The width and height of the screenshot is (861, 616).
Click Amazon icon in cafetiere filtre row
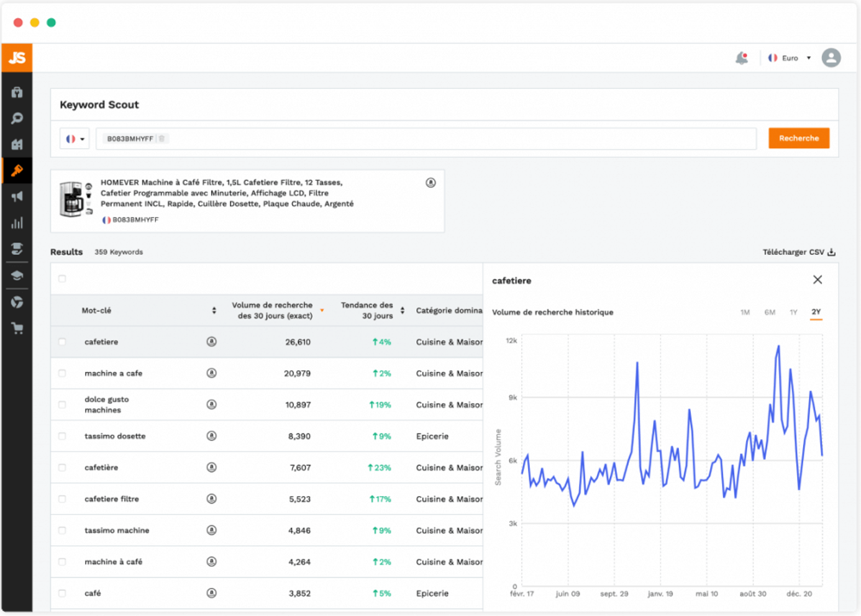pos(211,499)
